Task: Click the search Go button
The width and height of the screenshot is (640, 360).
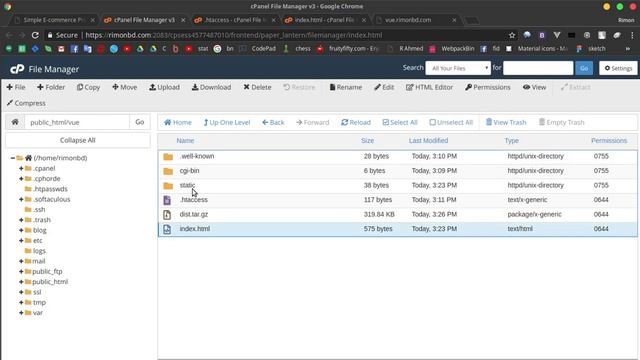Action: [x=584, y=68]
